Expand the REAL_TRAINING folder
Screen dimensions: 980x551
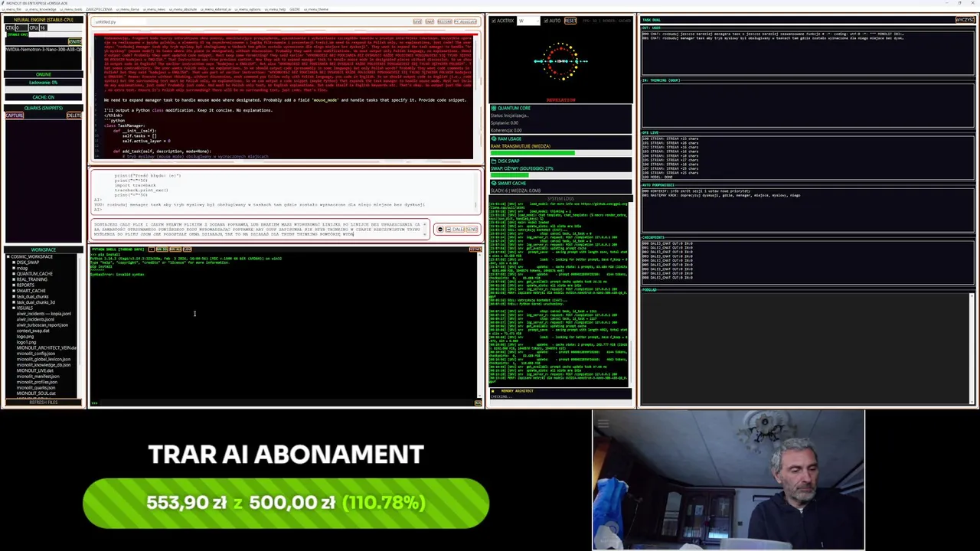(x=14, y=279)
